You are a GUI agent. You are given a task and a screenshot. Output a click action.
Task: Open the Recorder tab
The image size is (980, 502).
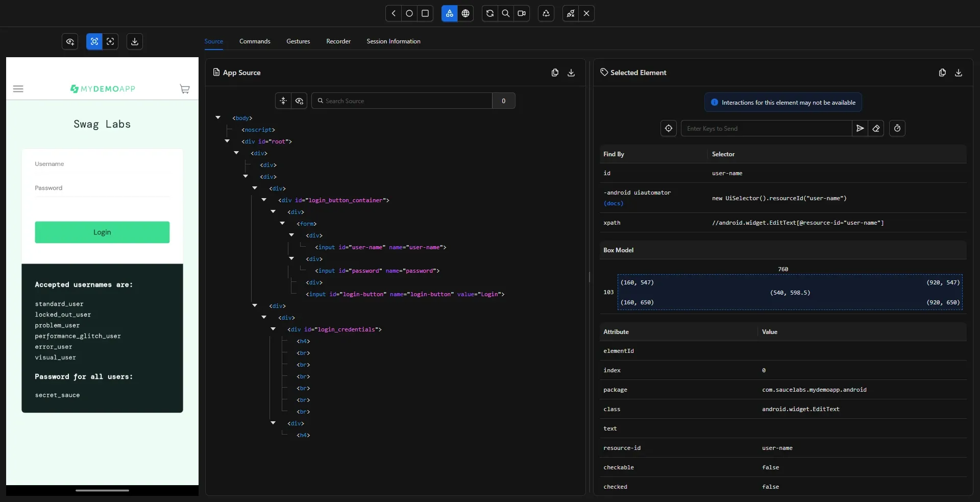[x=338, y=41]
